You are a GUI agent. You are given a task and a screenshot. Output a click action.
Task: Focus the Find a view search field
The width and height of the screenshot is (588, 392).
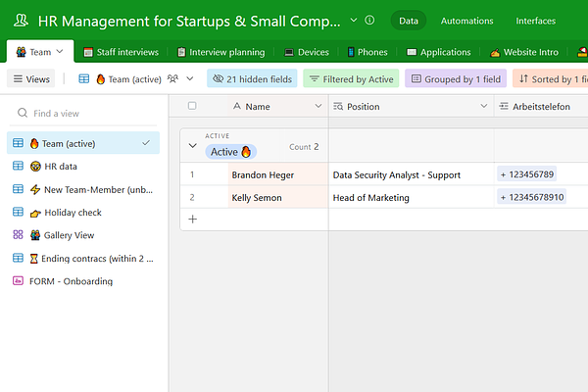pos(83,113)
